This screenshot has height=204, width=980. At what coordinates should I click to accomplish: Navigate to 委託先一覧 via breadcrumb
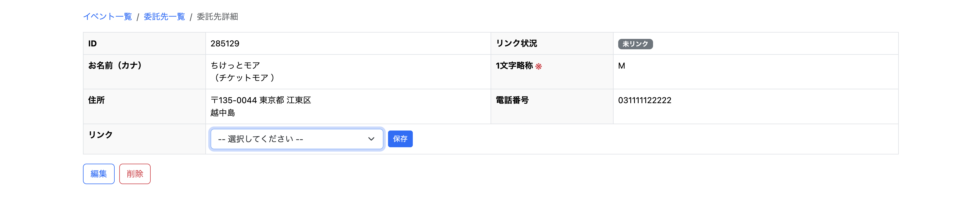pyautogui.click(x=164, y=17)
